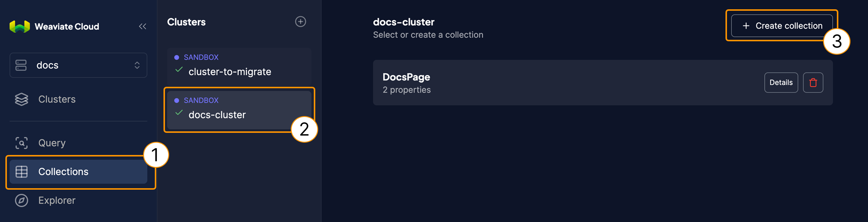Screen dimensions: 868x222
Task: Click the Clusters panel heading
Action: [x=186, y=22]
